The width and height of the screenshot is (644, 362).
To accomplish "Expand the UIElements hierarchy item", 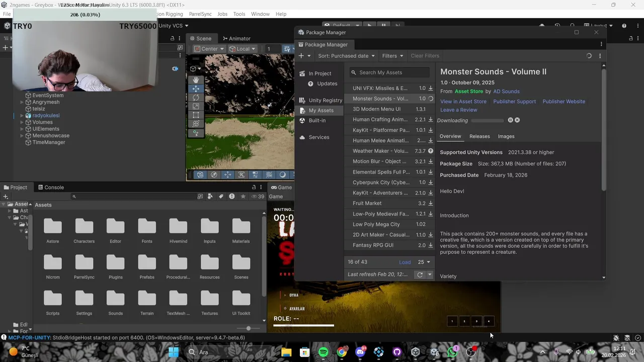I will coord(22,129).
